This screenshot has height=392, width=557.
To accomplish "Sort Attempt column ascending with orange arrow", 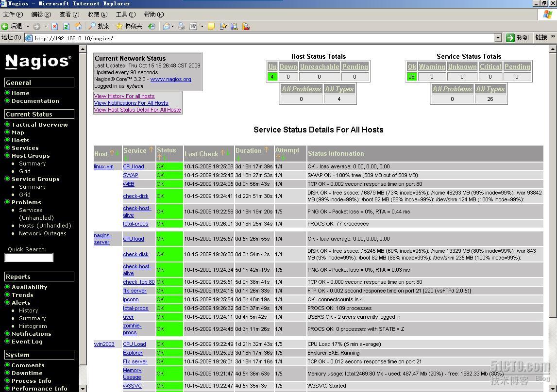I will pyautogui.click(x=278, y=157).
